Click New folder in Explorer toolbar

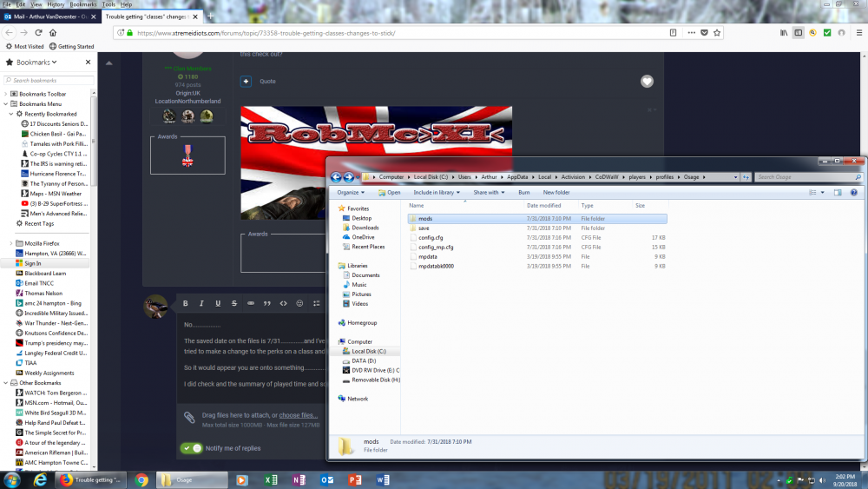[x=556, y=192]
